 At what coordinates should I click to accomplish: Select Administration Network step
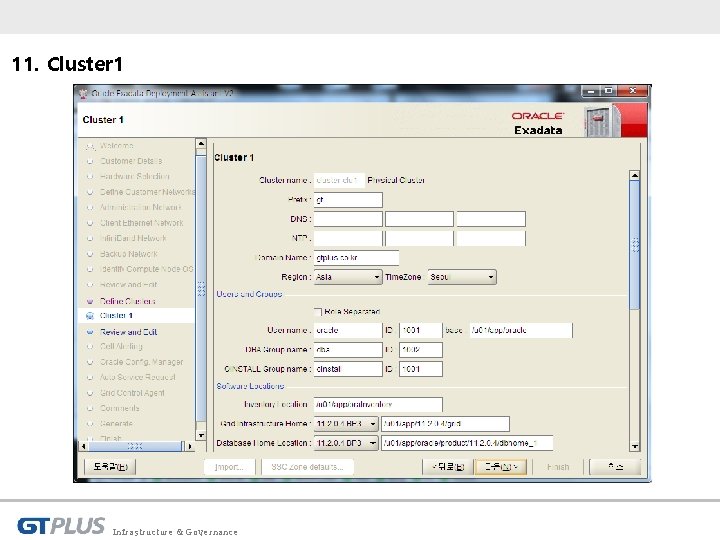pos(141,208)
